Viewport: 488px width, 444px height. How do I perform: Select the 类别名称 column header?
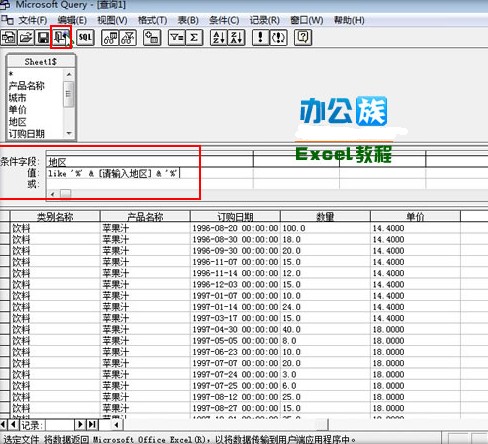(x=55, y=217)
